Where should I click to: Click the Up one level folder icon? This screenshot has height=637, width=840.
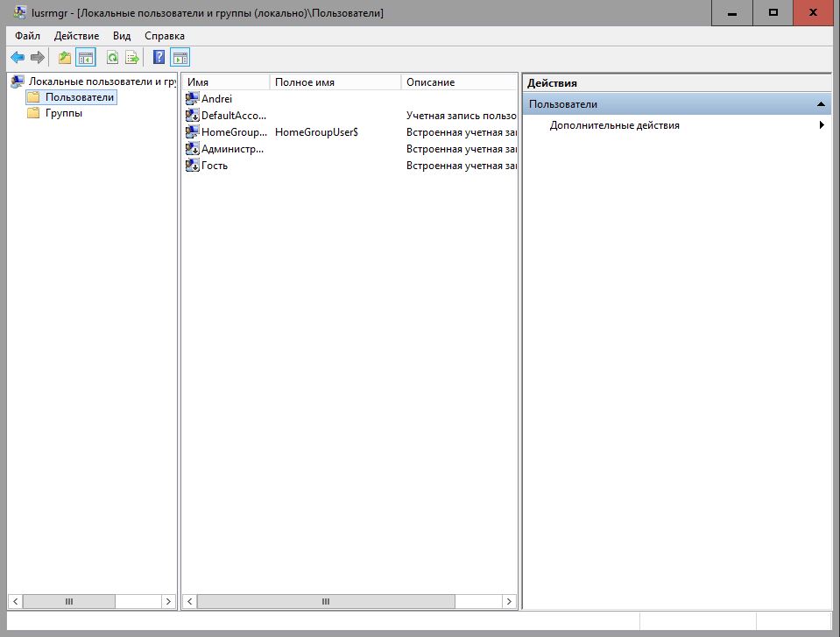65,57
